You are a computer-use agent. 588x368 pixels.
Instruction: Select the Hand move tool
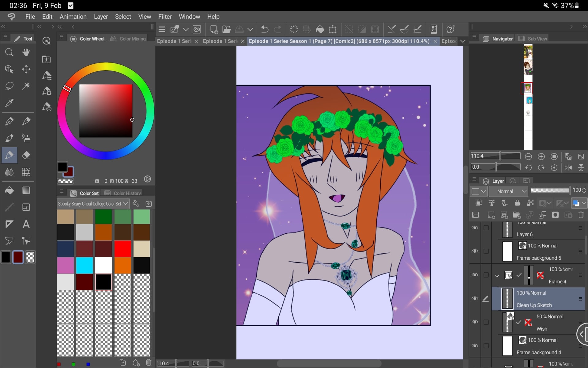tap(26, 52)
